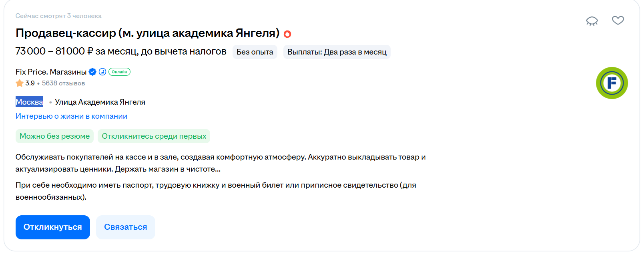This screenshot has width=644, height=253.
Task: Add vacancy to favorites with heart icon
Action: coord(618,20)
